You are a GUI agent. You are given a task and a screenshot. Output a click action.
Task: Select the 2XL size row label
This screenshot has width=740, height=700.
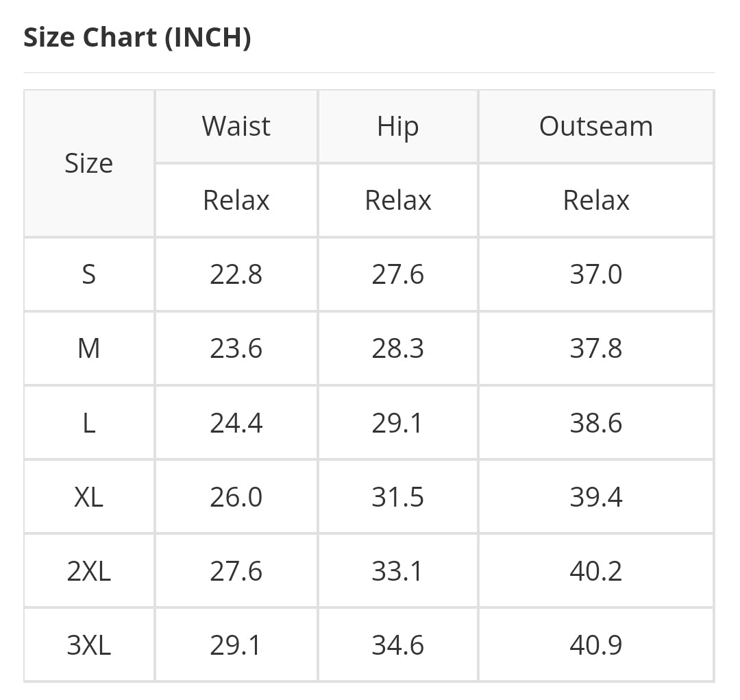click(89, 570)
